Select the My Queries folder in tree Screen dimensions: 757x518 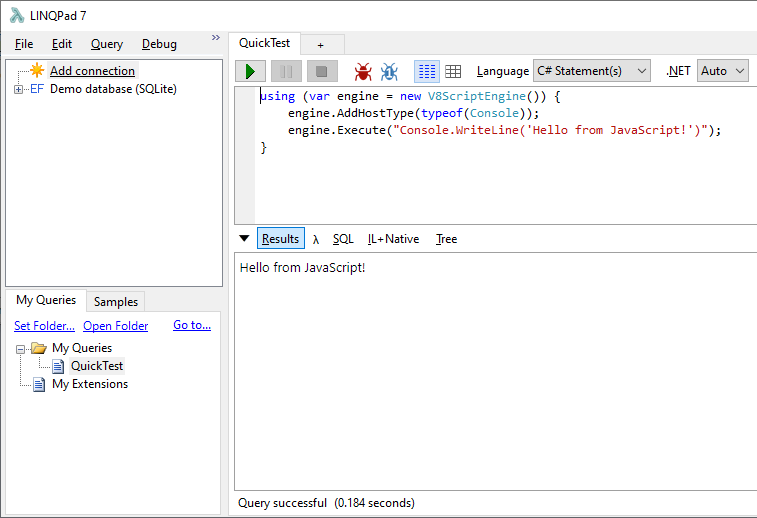pos(82,348)
